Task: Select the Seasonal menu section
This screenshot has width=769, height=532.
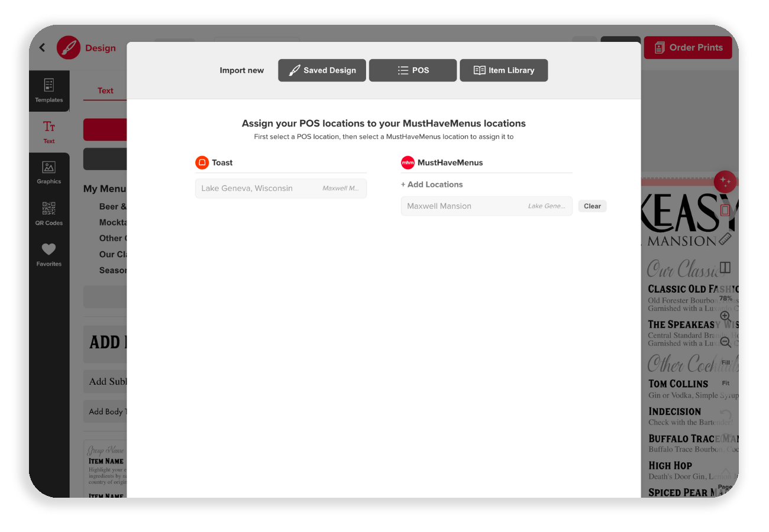Action: tap(113, 270)
